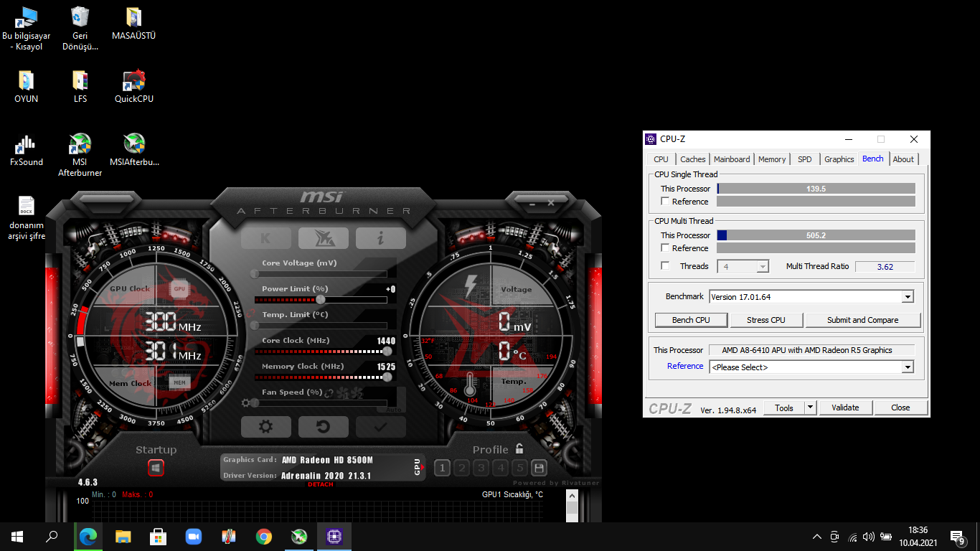Toggle the Auto fan speed button
The image size is (980, 551).
click(x=394, y=409)
